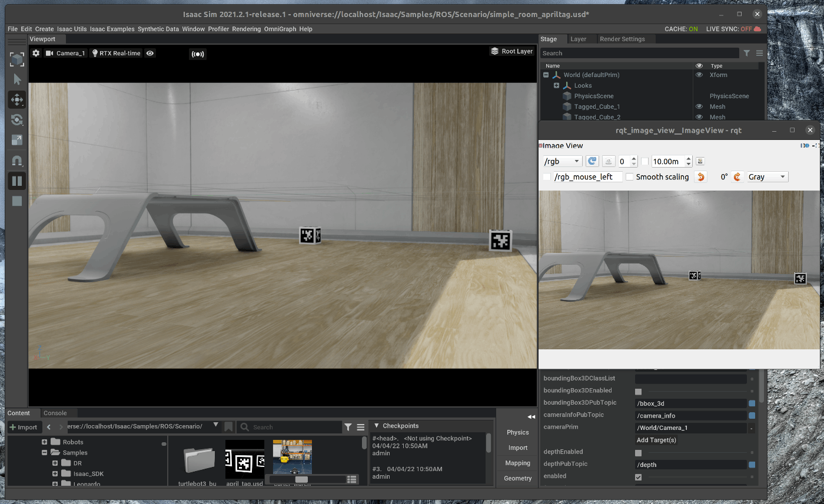Open the Isaac Examples menu
This screenshot has height=504, width=824.
coord(112,29)
